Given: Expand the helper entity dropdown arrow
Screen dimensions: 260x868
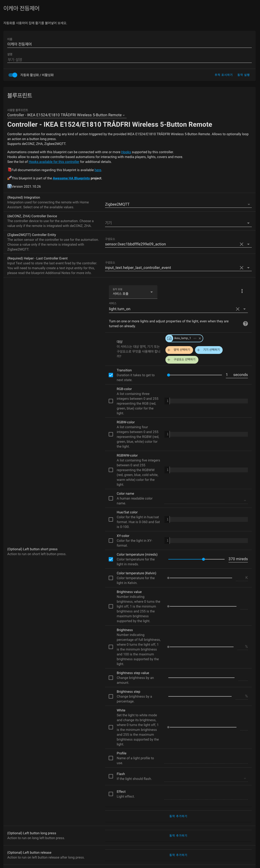Looking at the screenshot, I should coord(248,268).
